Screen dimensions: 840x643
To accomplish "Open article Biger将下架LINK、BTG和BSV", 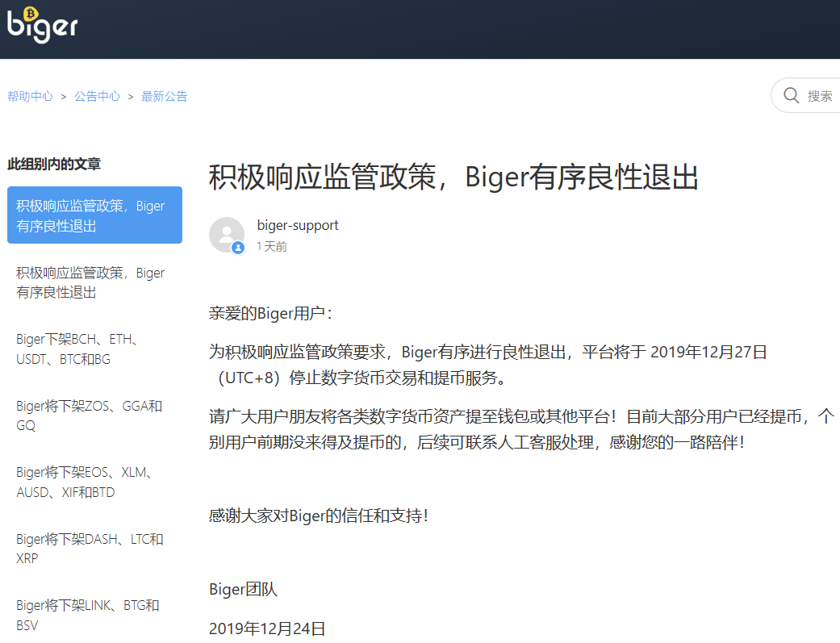I will (87, 615).
